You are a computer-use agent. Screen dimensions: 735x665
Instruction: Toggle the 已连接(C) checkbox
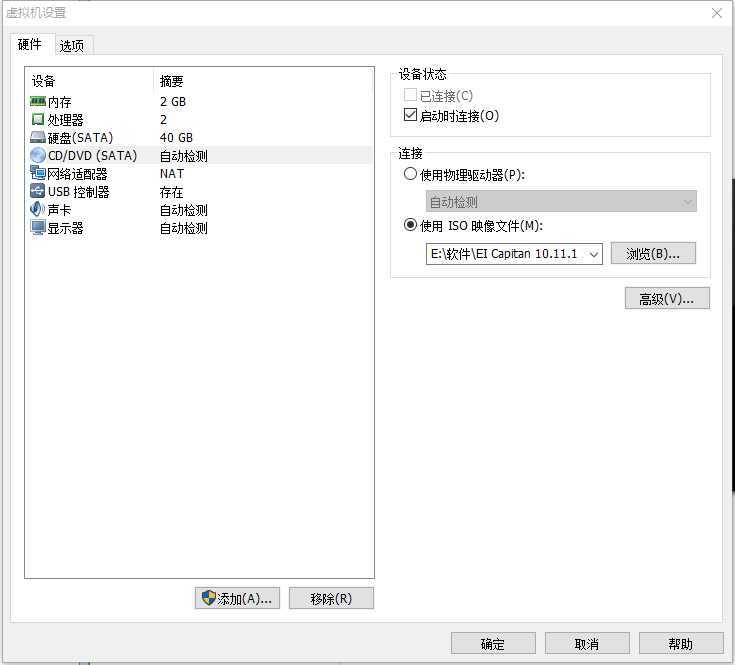[x=410, y=95]
